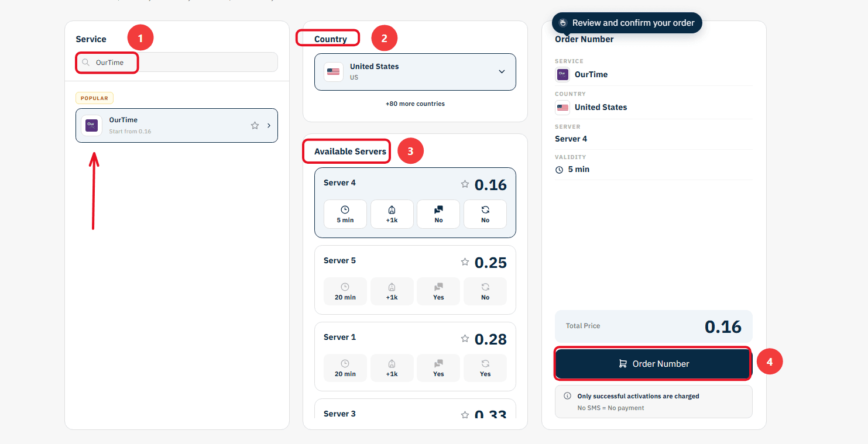This screenshot has width=868, height=444.
Task: Open the '+80 more countries' link
Action: click(415, 104)
